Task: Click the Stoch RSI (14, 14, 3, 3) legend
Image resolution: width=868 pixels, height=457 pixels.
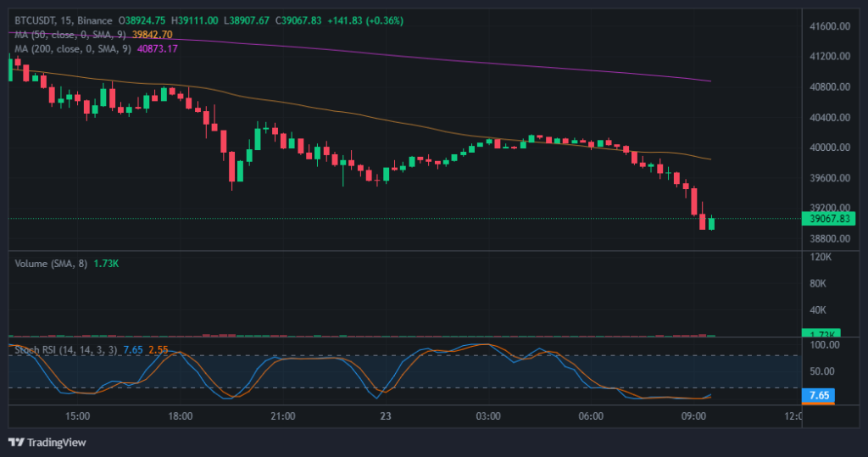Action: click(91, 350)
